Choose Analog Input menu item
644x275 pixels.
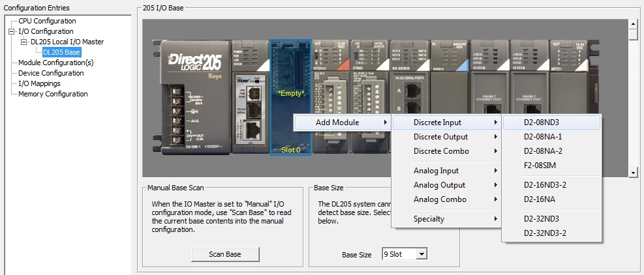click(446, 171)
